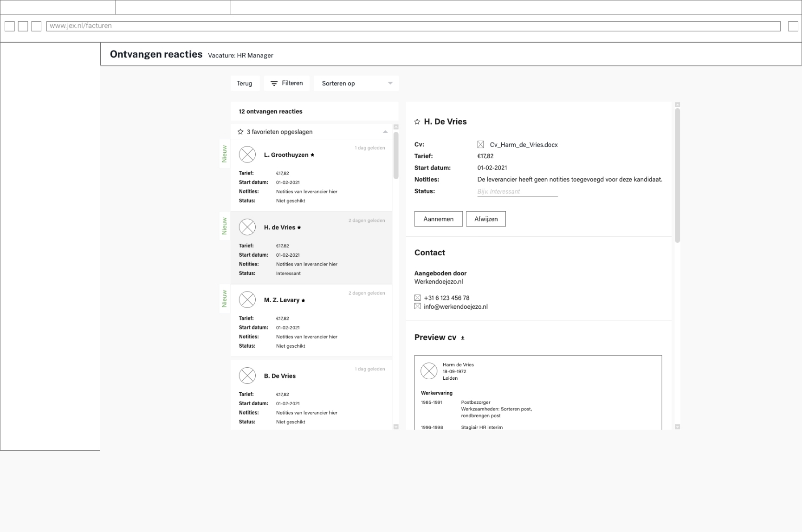Click the star icon in favorieten opgeslagen header
The image size is (802, 532).
coord(240,132)
